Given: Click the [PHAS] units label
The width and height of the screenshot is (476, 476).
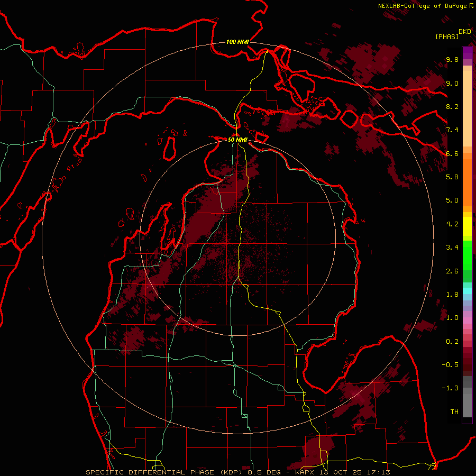Looking at the screenshot, I should 447,36.
